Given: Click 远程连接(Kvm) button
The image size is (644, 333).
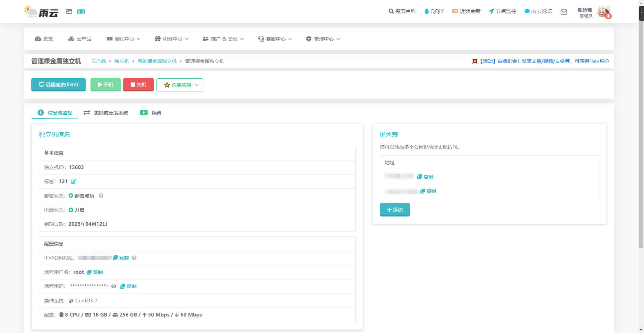Looking at the screenshot, I should pos(58,85).
